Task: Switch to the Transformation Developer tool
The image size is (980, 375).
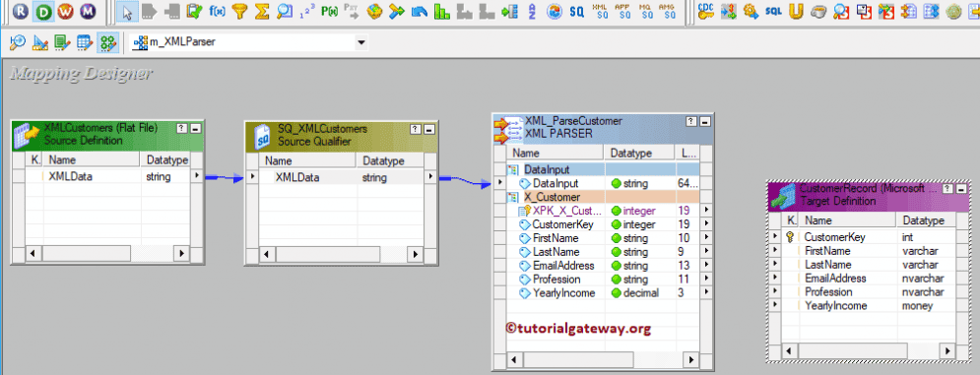Action: [x=62, y=42]
